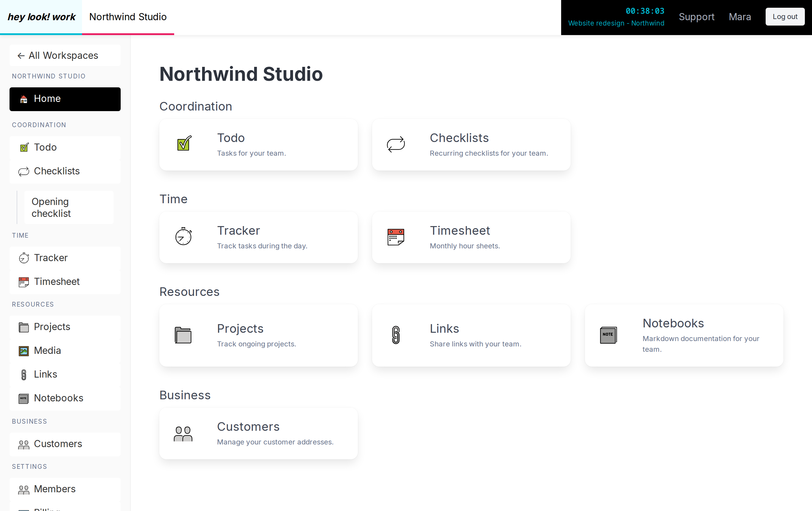Open Todo from the sidebar

(65, 148)
